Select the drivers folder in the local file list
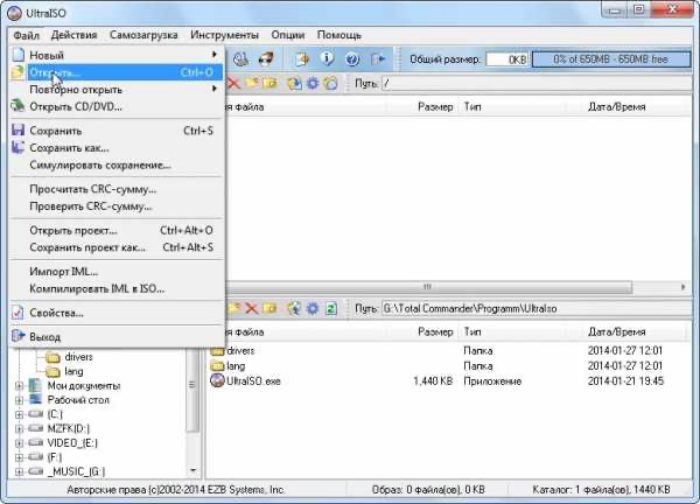The width and height of the screenshot is (700, 504). click(233, 351)
